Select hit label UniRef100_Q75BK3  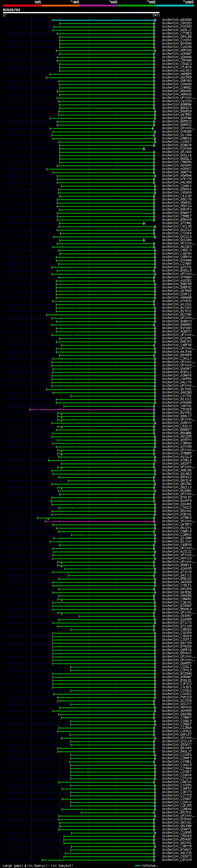point(177,518)
